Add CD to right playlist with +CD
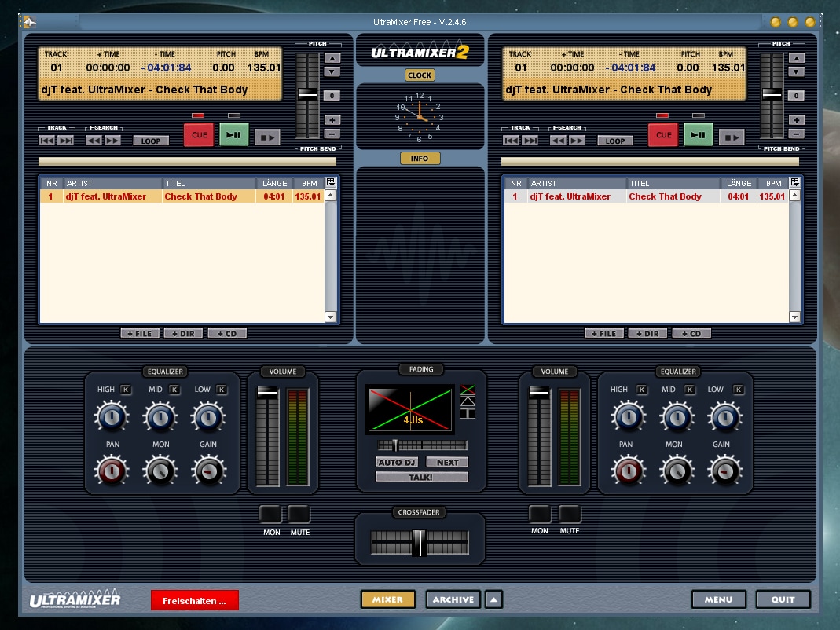The width and height of the screenshot is (840, 630). coord(691,333)
